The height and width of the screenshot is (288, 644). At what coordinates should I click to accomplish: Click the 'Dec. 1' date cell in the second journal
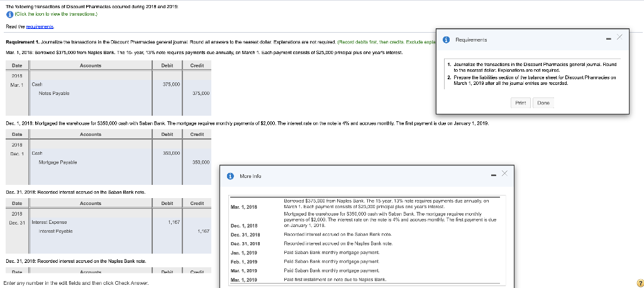[x=17, y=153]
